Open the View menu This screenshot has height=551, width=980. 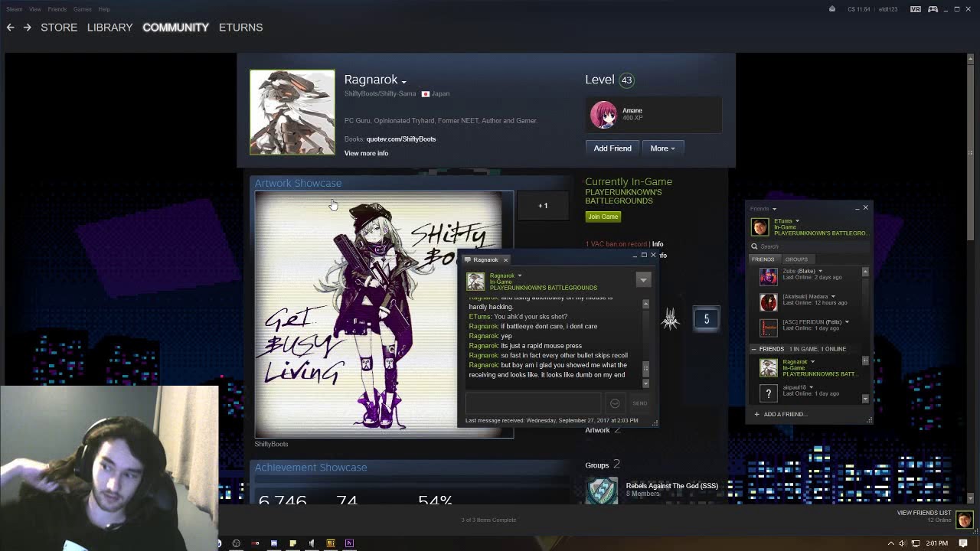(35, 9)
